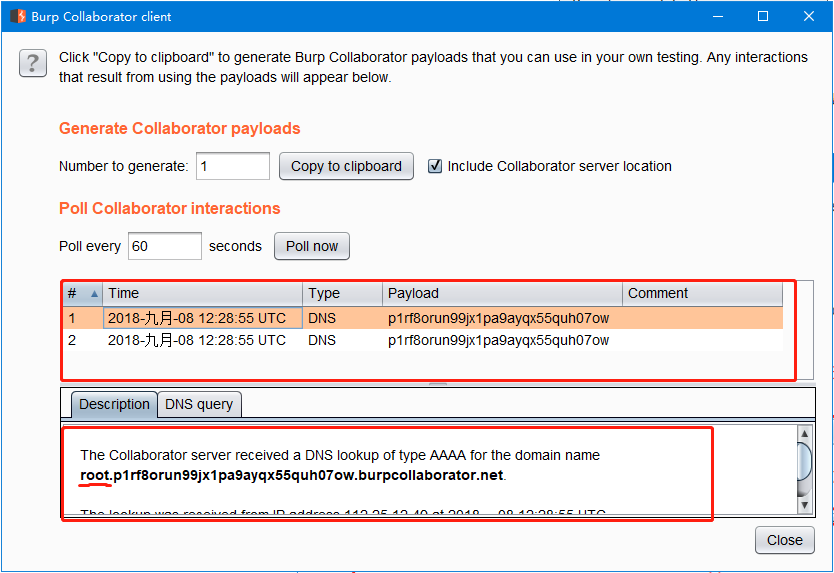Click Copy to clipboard button
Viewport: 834px width, 573px height.
[346, 166]
